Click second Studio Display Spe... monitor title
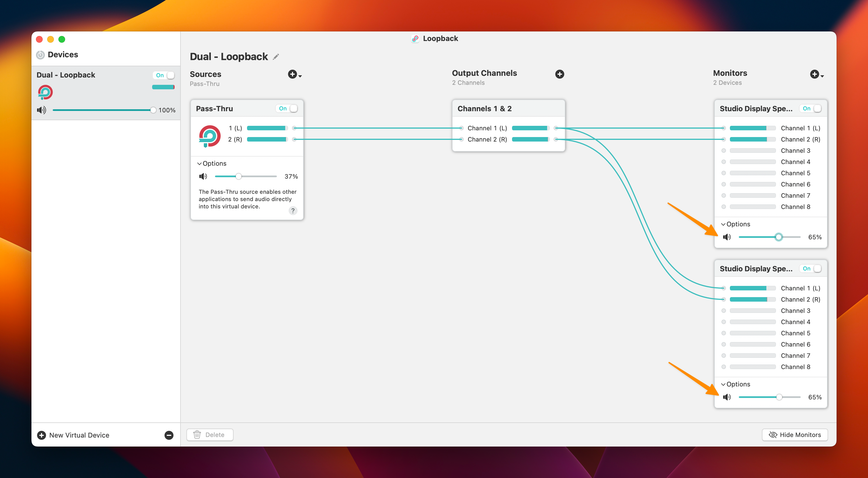Image resolution: width=868 pixels, height=478 pixels. (756, 269)
